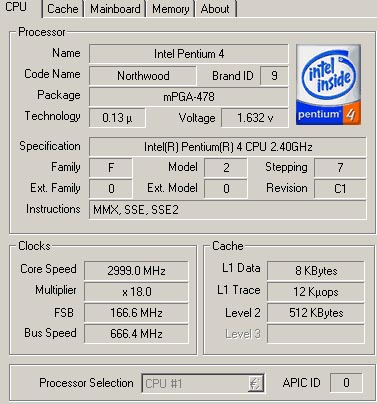Click the Voltage label
The image size is (377, 404).
197,118
